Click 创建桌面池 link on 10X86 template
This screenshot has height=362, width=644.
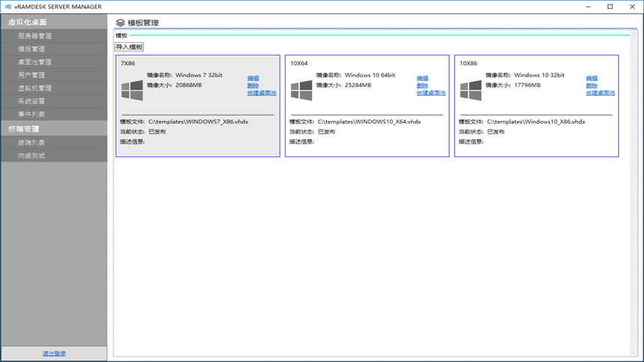pyautogui.click(x=600, y=93)
